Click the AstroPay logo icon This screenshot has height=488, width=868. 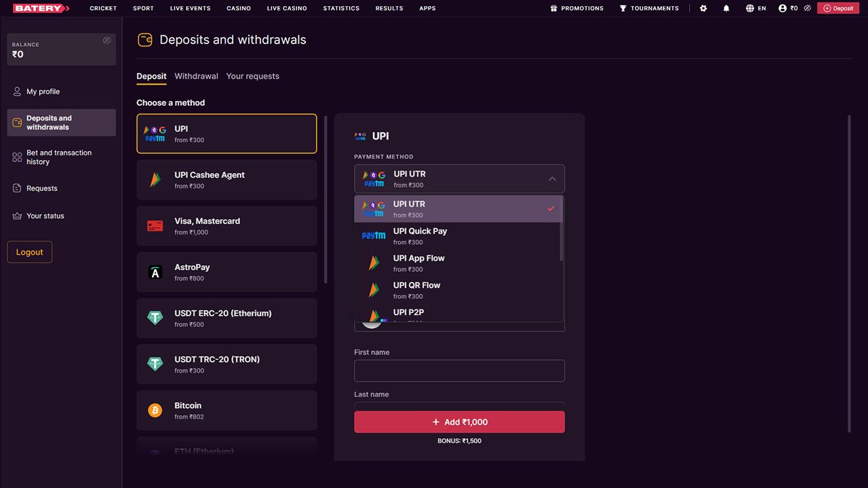point(155,272)
